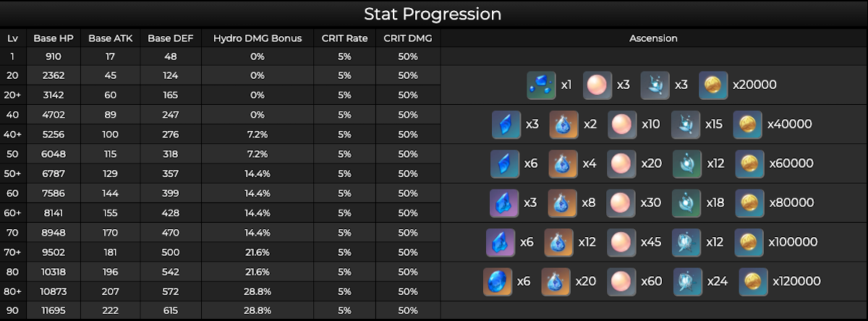
Task: Click the round blue gemstone in the last ascension row
Action: pos(498,281)
